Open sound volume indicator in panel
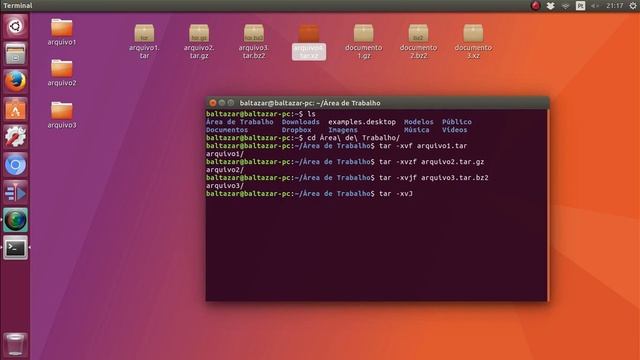The width and height of the screenshot is (640, 360). pyautogui.click(x=595, y=5)
